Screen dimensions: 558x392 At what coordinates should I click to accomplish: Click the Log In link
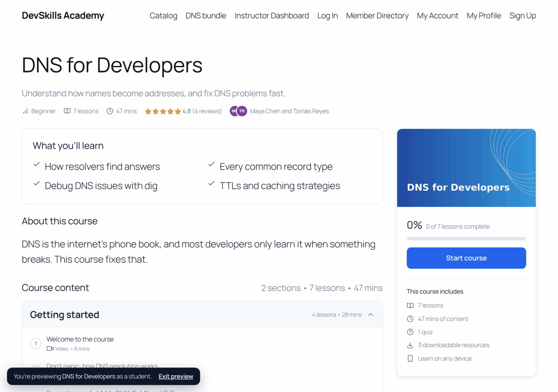[327, 16]
